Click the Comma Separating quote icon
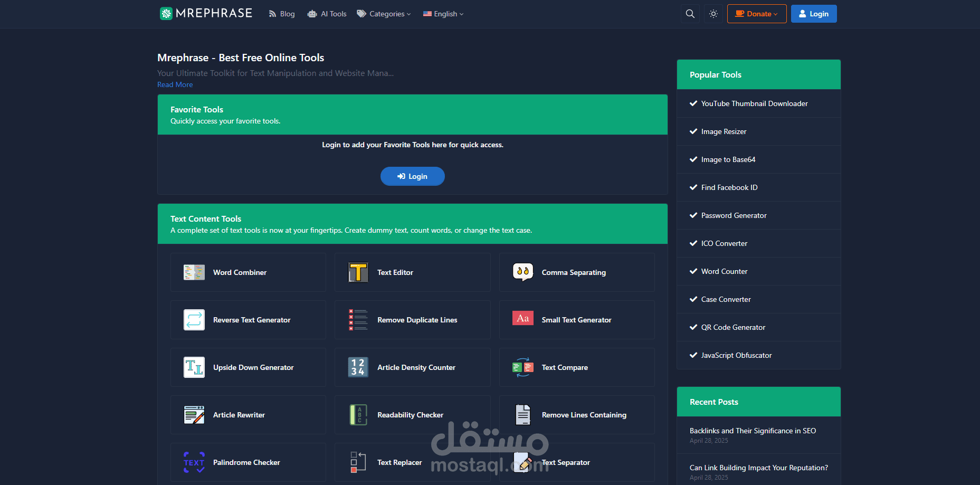980x485 pixels. [x=523, y=272]
